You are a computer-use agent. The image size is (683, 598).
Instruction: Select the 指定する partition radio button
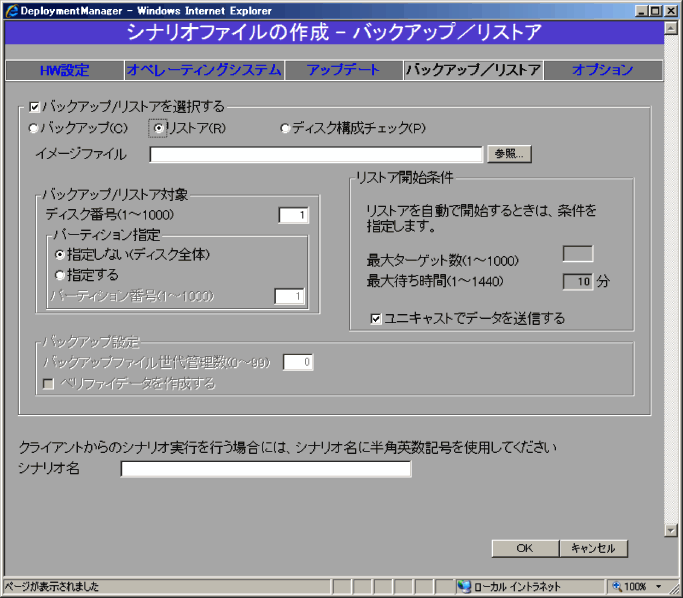[x=60, y=275]
